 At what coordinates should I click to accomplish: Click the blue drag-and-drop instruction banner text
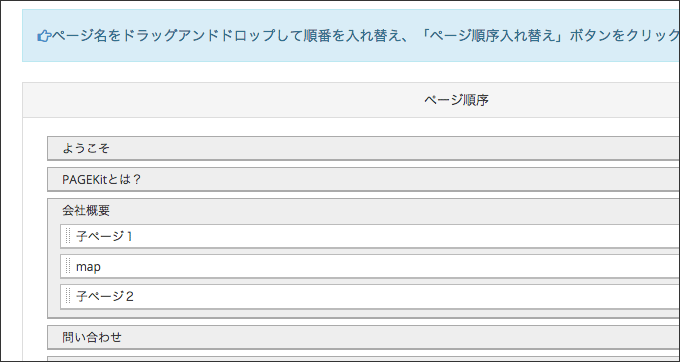(366, 36)
